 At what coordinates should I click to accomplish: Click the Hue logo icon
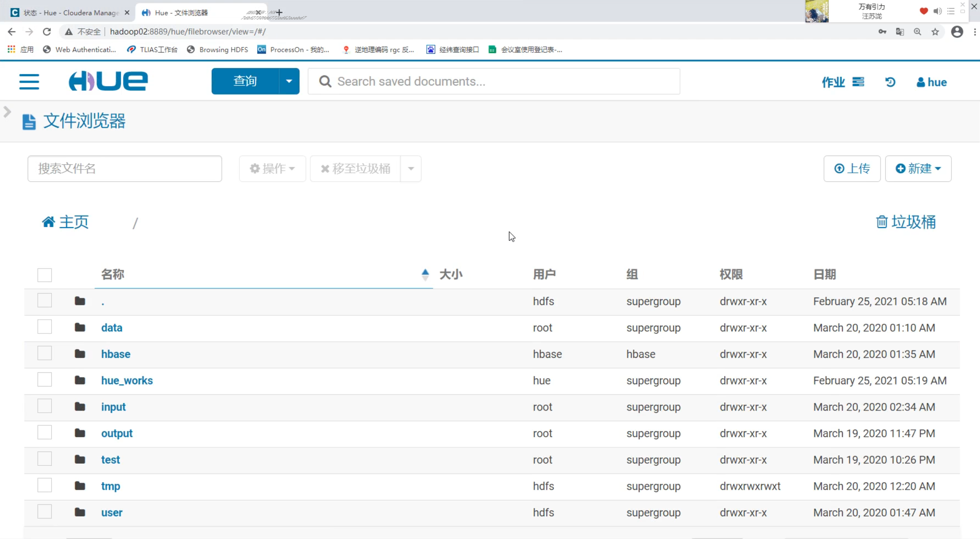[109, 81]
